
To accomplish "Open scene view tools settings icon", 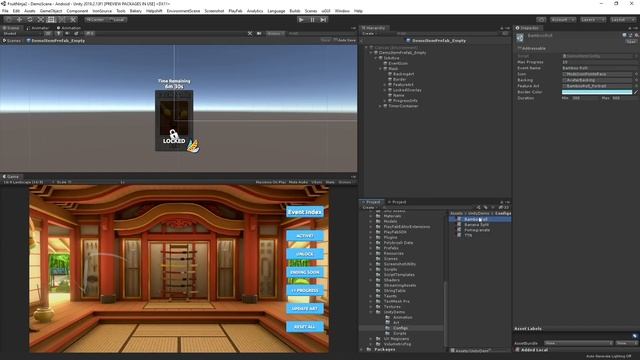I will click(x=250, y=33).
